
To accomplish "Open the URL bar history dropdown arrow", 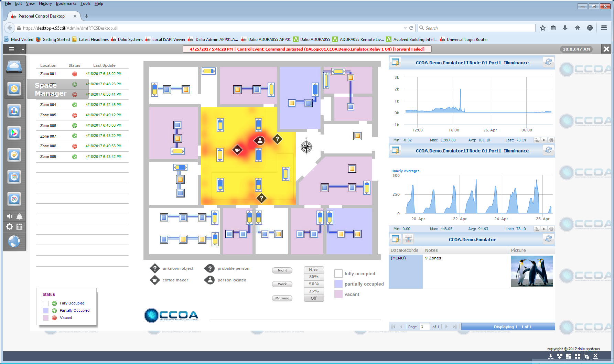I will (x=405, y=28).
